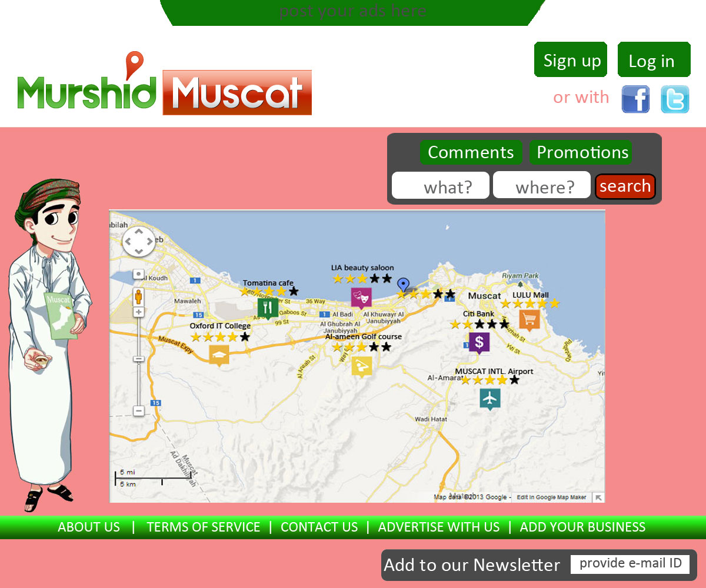Open the LULU Mall shopping cart marker

coord(529,320)
